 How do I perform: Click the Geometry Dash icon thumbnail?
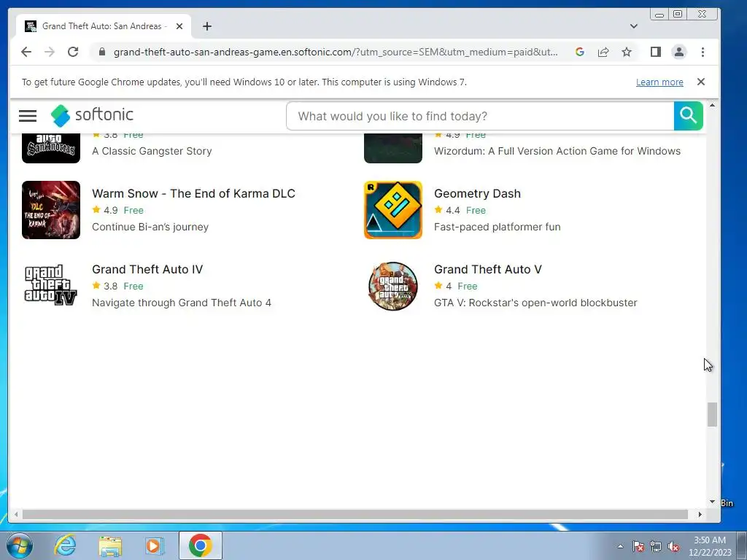(393, 210)
